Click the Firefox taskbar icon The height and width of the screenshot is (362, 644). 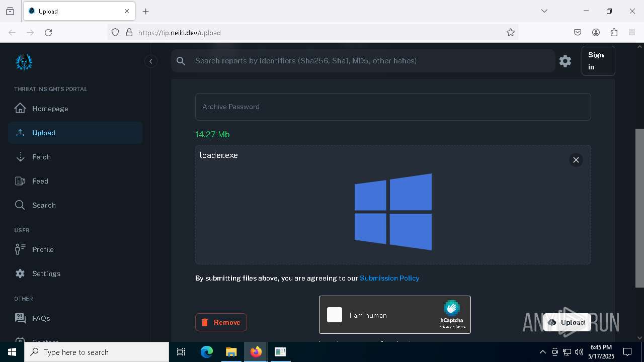(256, 352)
